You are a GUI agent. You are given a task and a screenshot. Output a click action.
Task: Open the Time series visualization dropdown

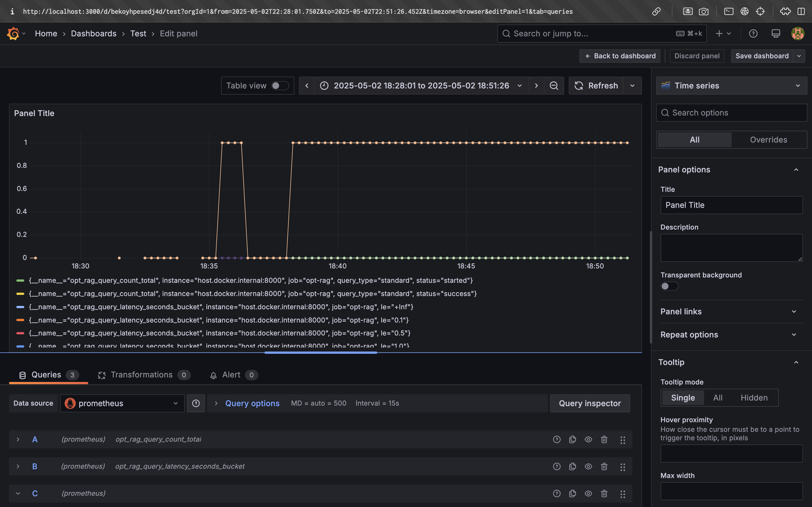731,86
